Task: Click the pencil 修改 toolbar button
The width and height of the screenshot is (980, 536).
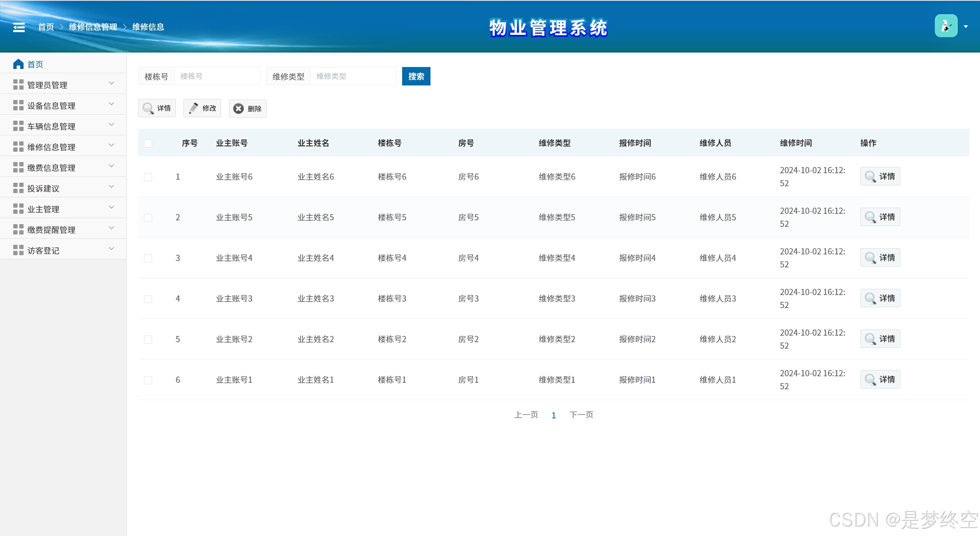Action: coord(202,108)
